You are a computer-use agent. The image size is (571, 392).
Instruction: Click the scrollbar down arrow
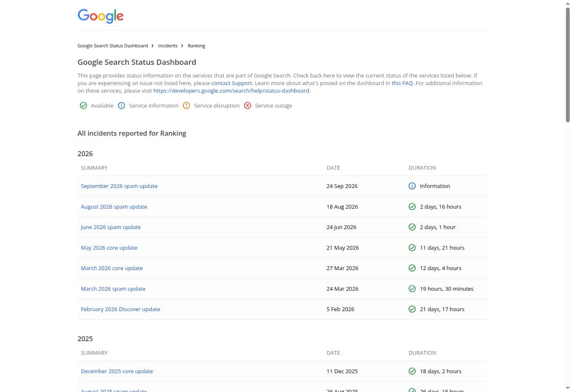point(568,388)
